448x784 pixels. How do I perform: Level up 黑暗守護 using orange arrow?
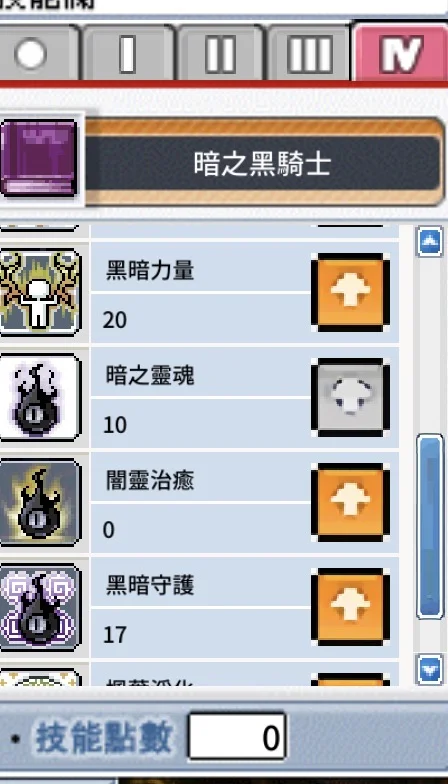[350, 607]
